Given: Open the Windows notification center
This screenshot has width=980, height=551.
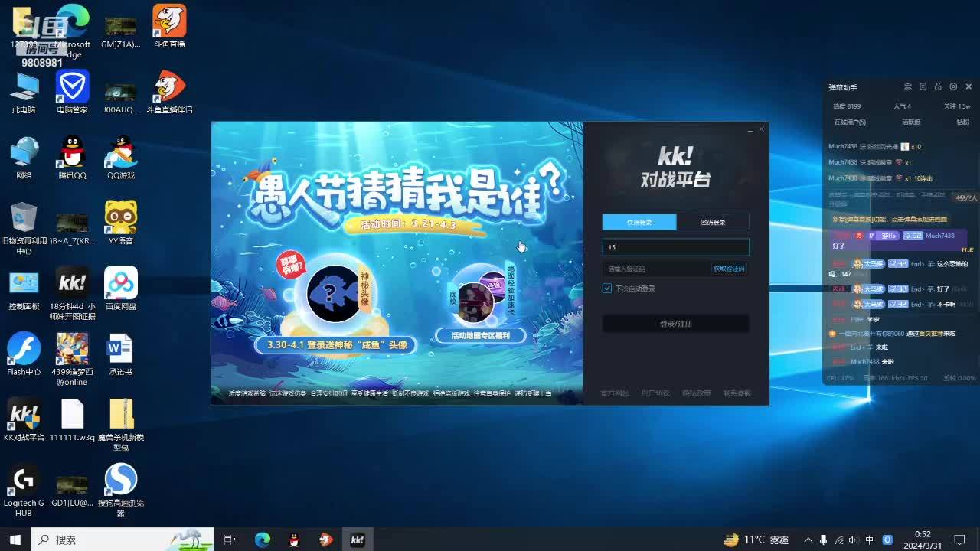Looking at the screenshot, I should pos(959,540).
